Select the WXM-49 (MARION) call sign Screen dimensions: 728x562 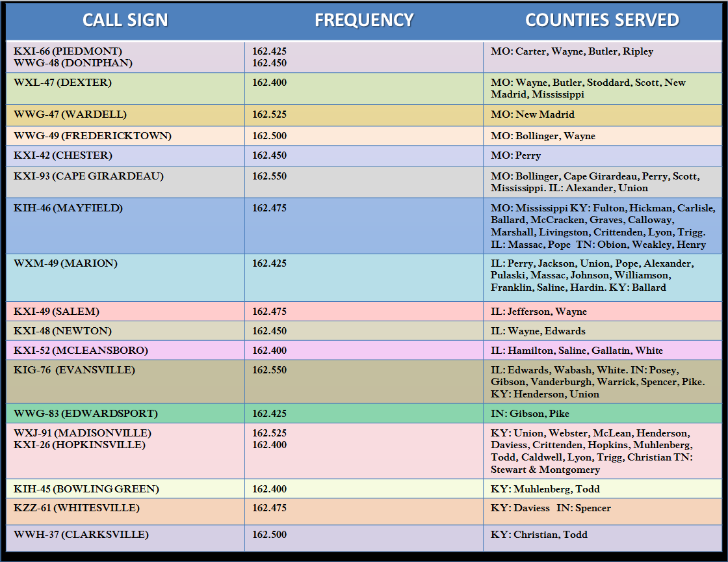tap(66, 263)
